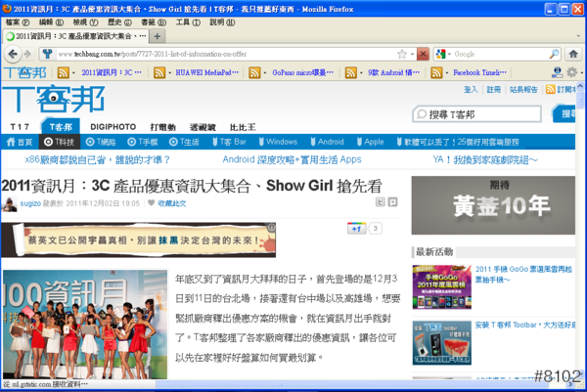The image size is (587, 392).
Task: Open 收藏此文 link under the title
Action: point(172,203)
